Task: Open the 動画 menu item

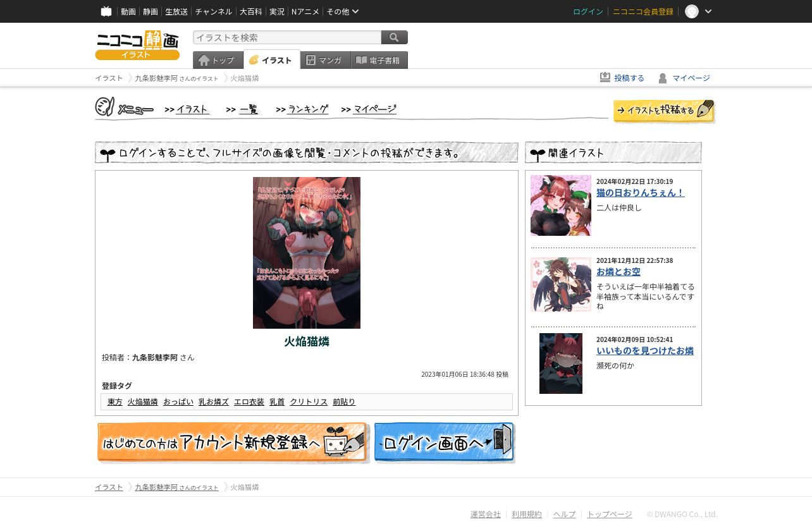Action: pyautogui.click(x=128, y=11)
